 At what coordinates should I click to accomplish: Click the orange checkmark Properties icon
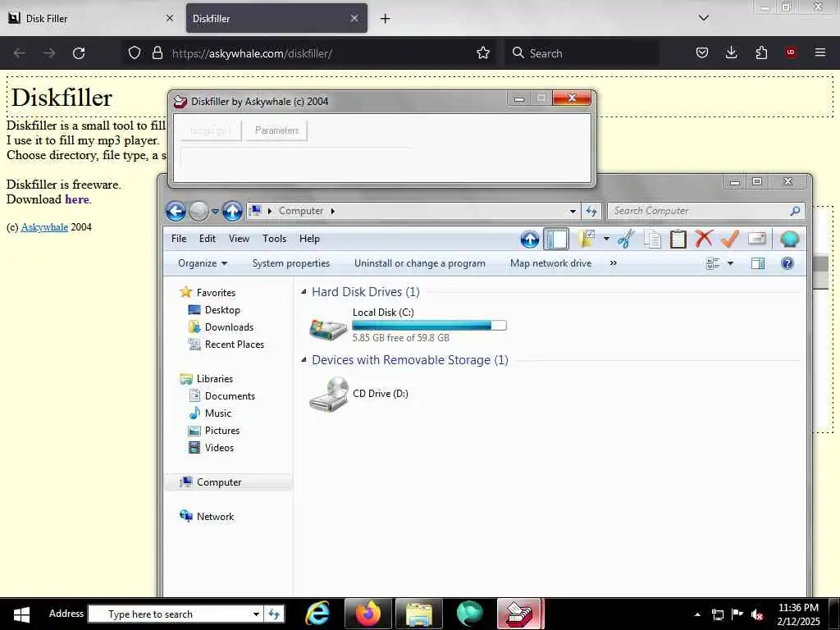coord(729,239)
